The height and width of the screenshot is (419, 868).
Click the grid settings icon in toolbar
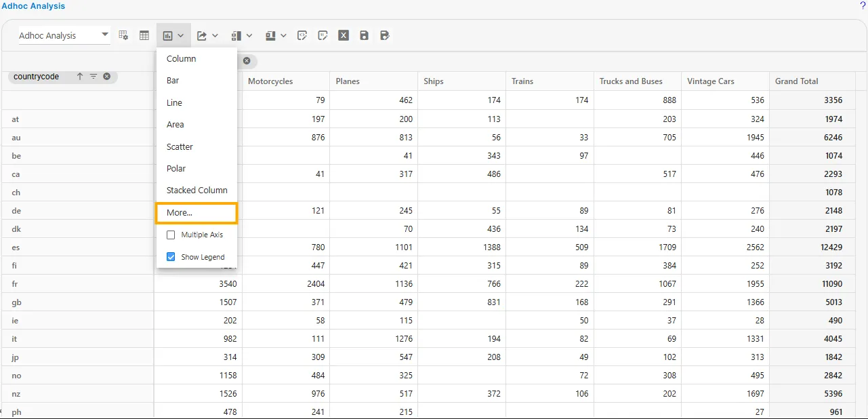click(x=123, y=35)
